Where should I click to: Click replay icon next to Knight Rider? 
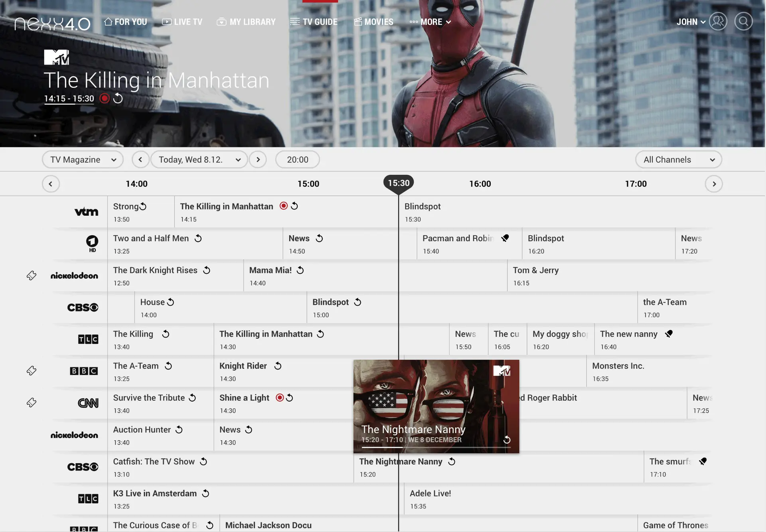(278, 366)
